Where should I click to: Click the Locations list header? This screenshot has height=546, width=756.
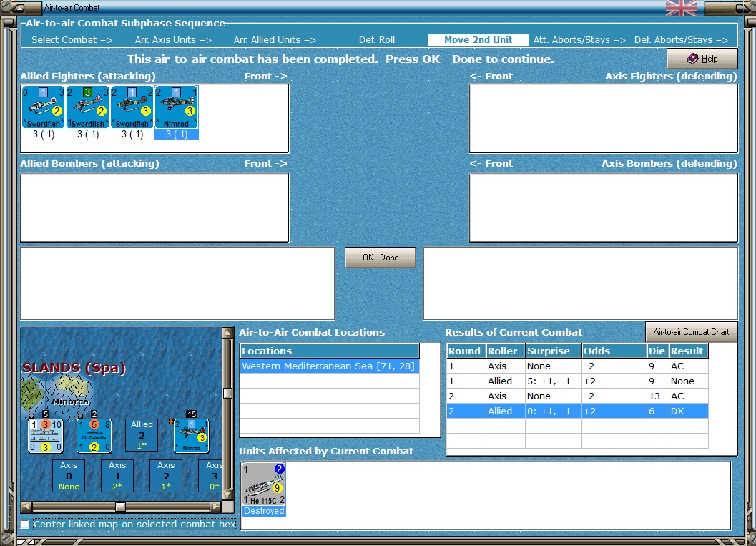click(x=330, y=351)
